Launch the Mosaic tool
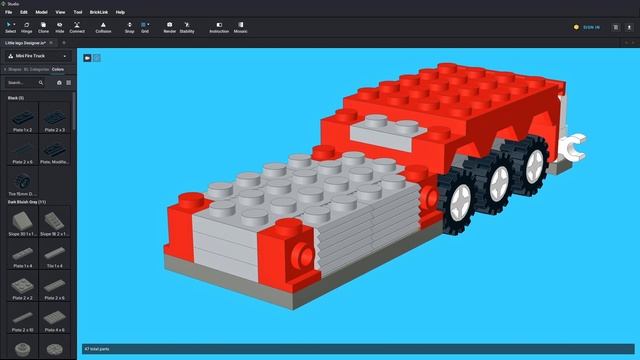The height and width of the screenshot is (360, 640). pyautogui.click(x=240, y=27)
